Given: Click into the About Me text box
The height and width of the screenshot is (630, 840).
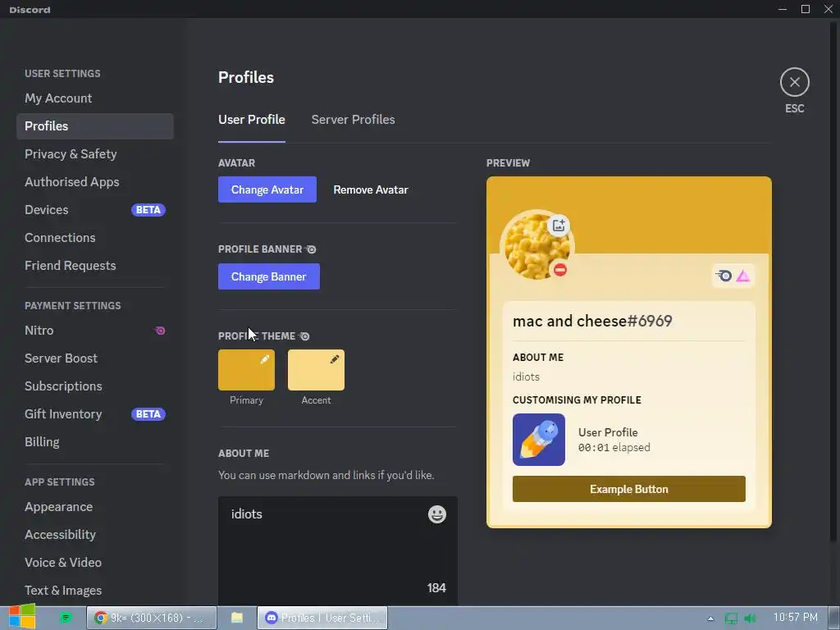Looking at the screenshot, I should point(337,550).
